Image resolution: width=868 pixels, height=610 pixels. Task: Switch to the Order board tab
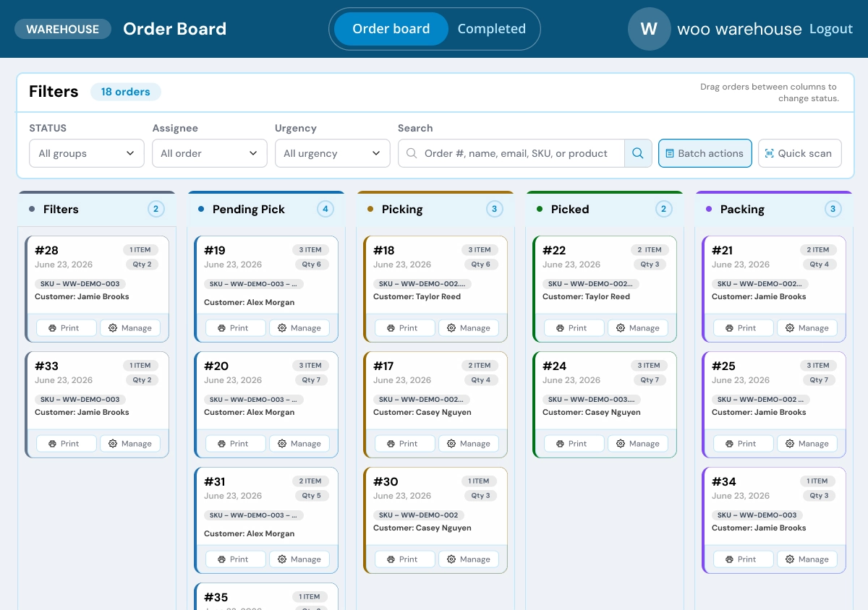tap(391, 29)
